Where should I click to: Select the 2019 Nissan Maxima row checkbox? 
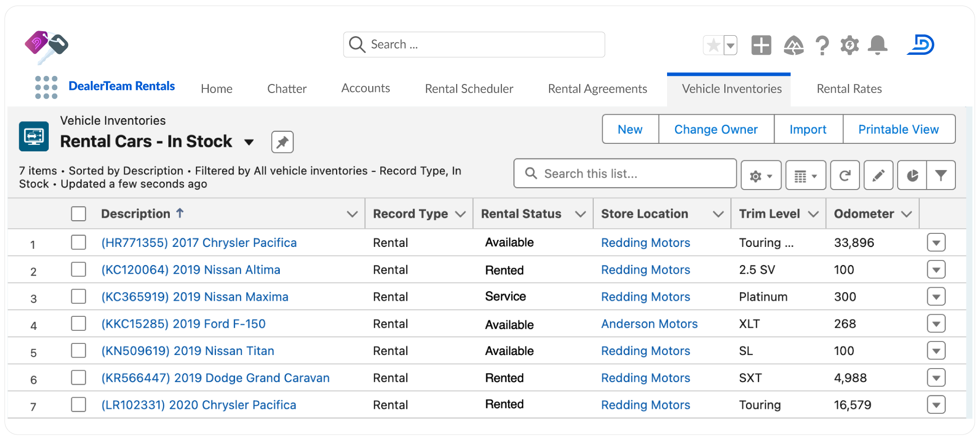[78, 297]
